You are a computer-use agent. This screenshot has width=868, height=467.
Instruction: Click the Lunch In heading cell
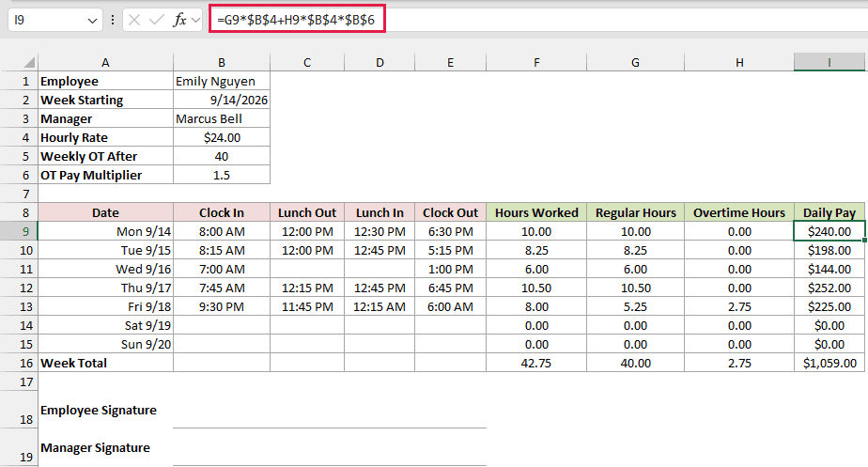tap(380, 212)
